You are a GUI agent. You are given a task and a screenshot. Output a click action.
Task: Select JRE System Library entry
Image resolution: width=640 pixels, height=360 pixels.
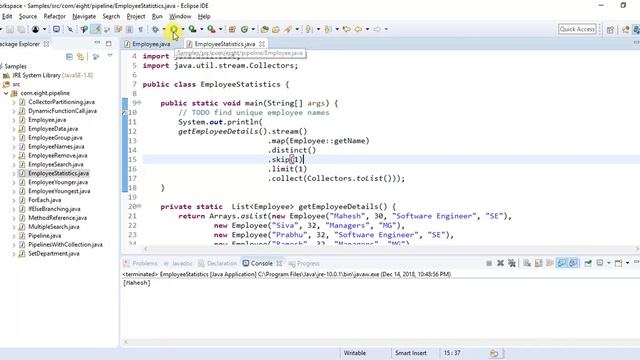coord(52,75)
